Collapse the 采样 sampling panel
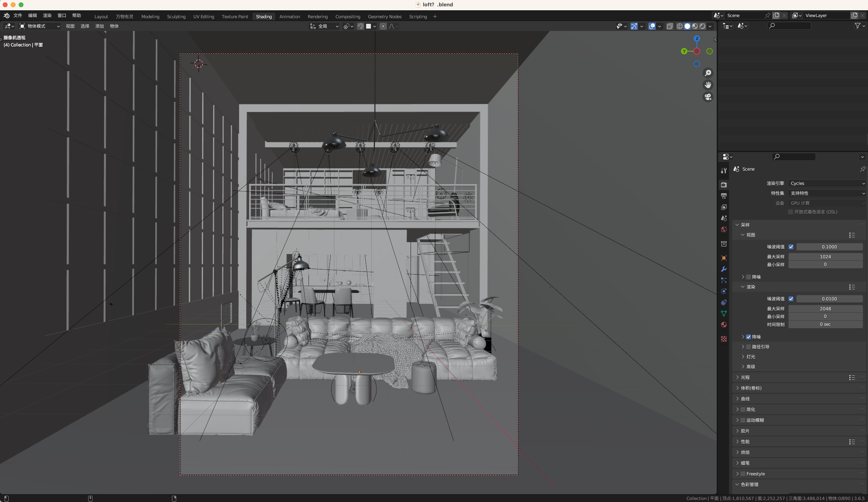Image resolution: width=868 pixels, height=502 pixels. 745,225
